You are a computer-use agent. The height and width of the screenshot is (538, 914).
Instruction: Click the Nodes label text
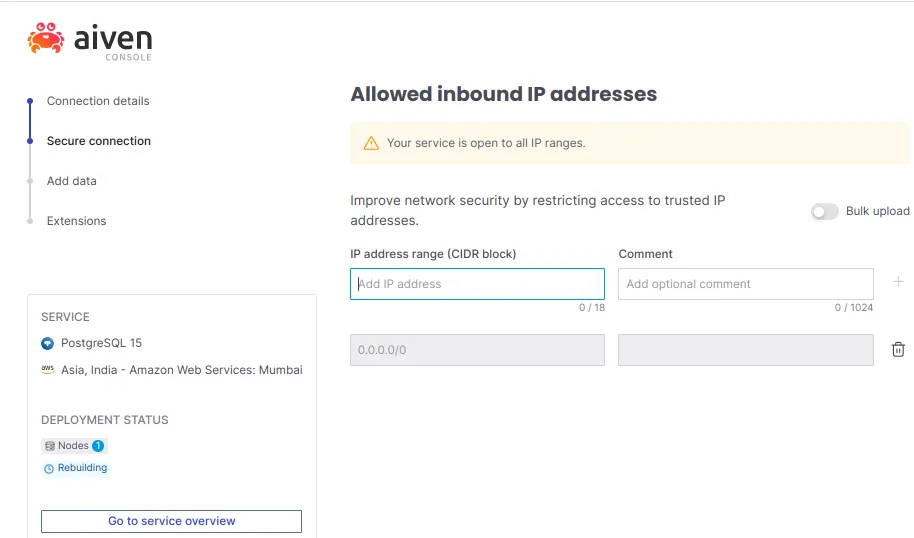point(73,446)
